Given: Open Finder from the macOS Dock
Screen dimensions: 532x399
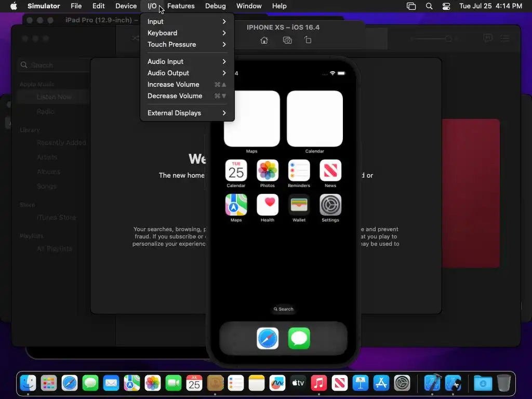Looking at the screenshot, I should pyautogui.click(x=28, y=383).
